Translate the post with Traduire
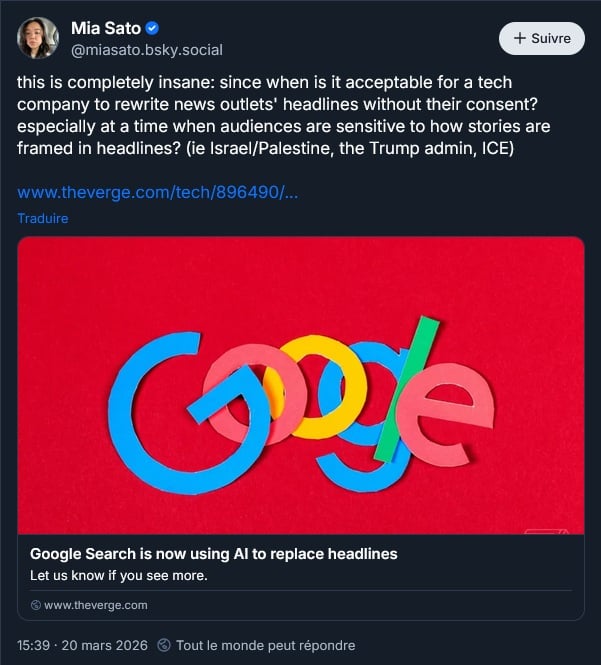Screen dimensions: 601x665 point(43,217)
